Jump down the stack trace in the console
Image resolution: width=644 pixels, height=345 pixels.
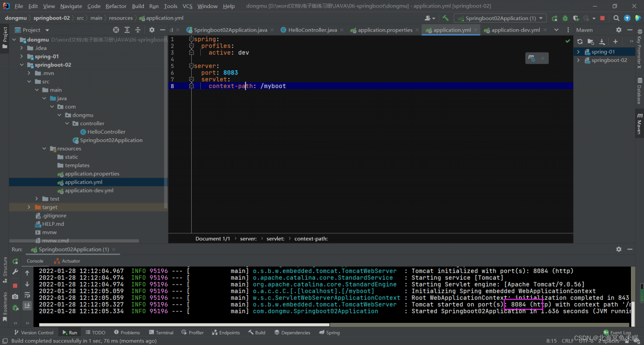tap(27, 284)
